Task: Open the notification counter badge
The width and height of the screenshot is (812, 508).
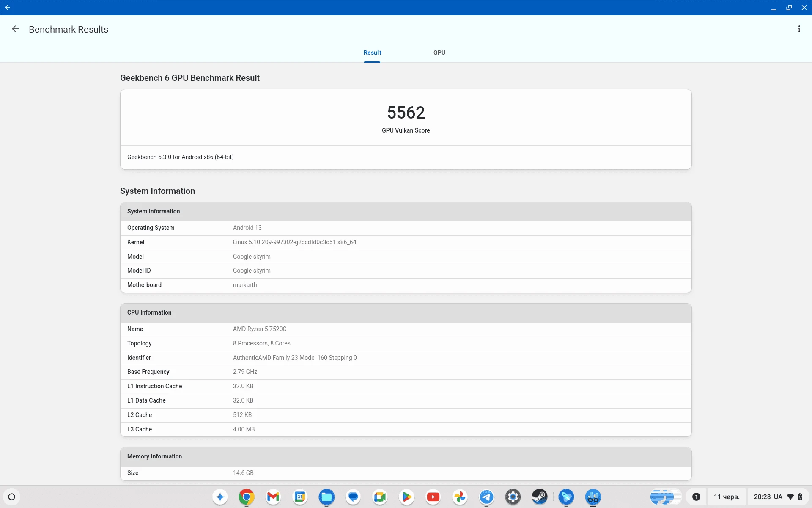Action: point(696,497)
